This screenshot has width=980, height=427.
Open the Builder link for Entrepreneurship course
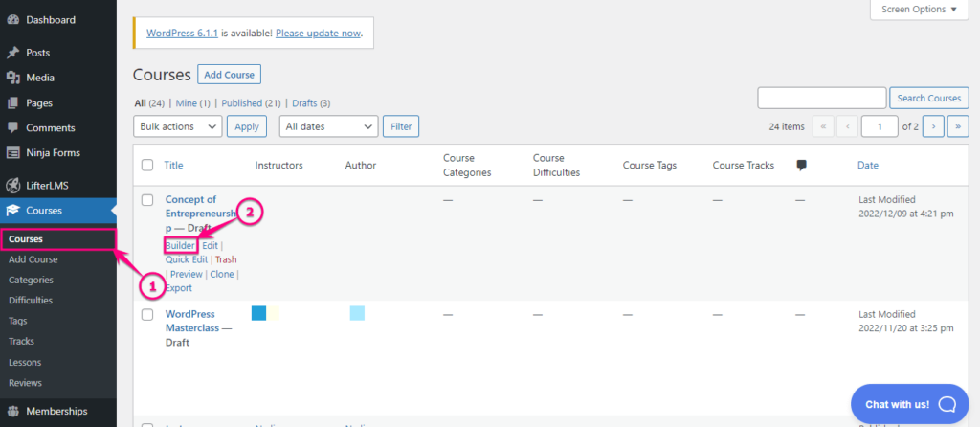click(180, 246)
